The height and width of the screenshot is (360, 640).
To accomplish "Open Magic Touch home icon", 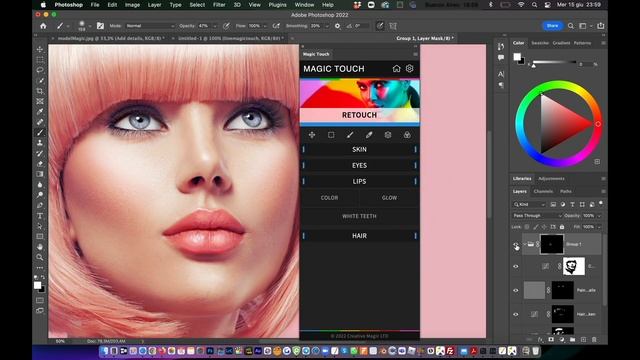I will coord(396,69).
